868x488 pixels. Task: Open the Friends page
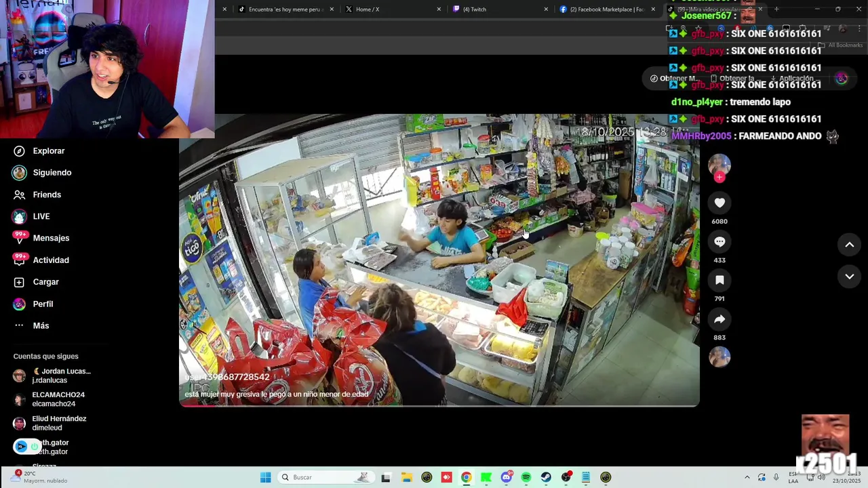point(37,195)
